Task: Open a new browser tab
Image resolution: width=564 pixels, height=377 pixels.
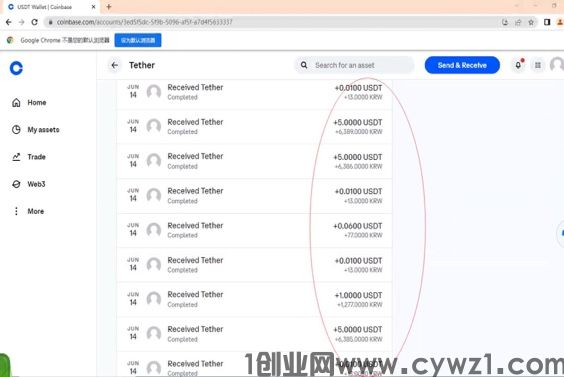Action: (109, 6)
